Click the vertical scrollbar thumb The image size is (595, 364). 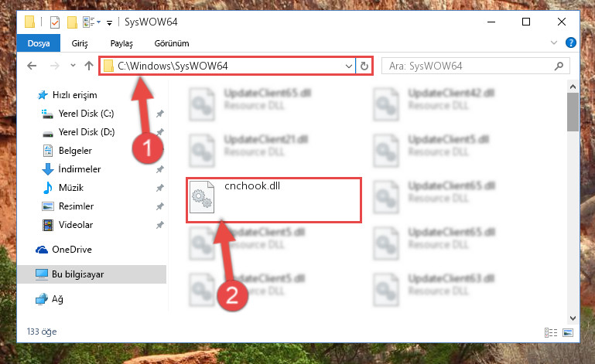click(573, 112)
